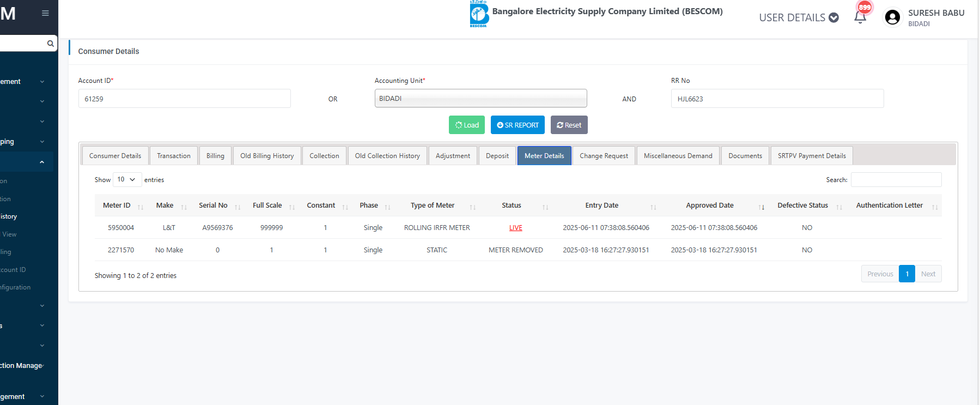This screenshot has height=405, width=980.
Task: Expand the sidebar "ction Manage" chevron
Action: click(42, 365)
